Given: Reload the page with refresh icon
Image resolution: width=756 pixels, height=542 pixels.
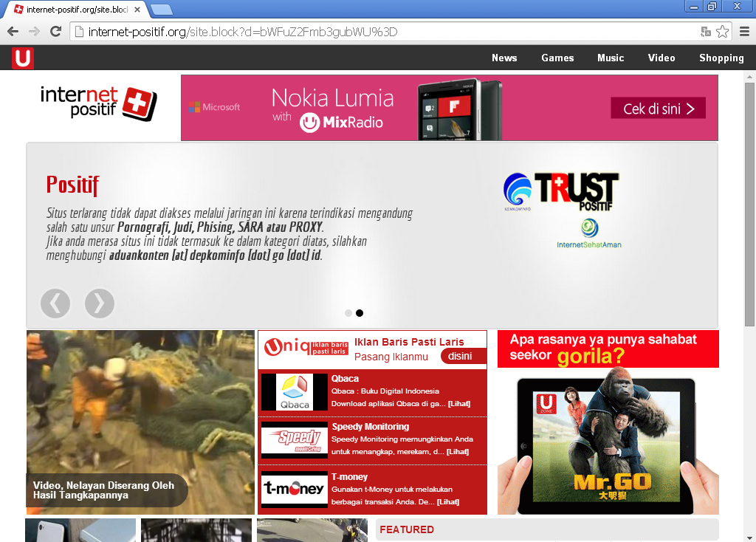Looking at the screenshot, I should pyautogui.click(x=56, y=32).
